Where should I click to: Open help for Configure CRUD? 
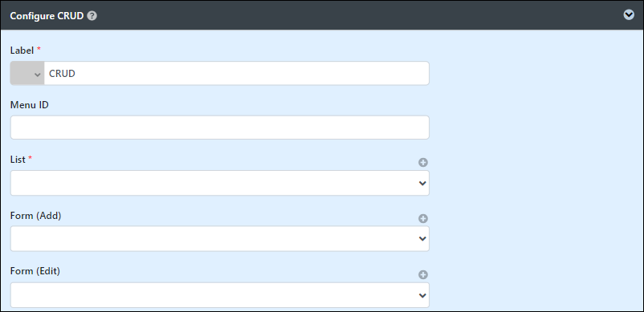tap(92, 16)
